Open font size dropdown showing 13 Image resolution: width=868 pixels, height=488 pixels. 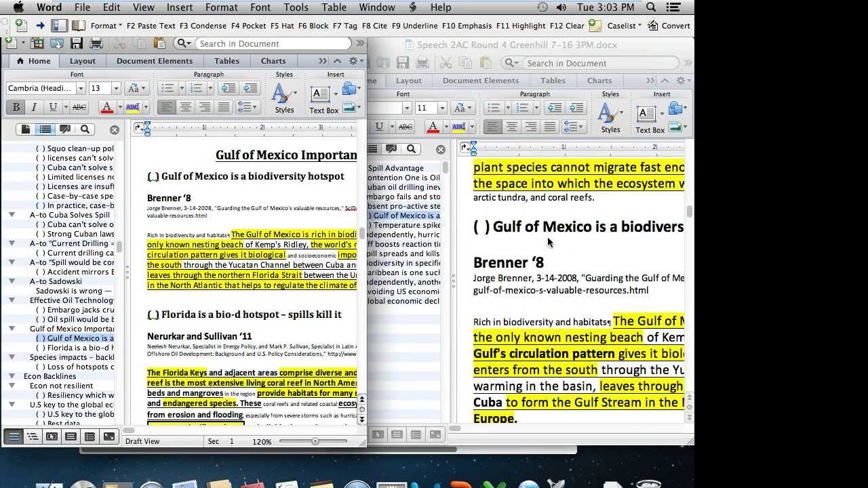tap(116, 88)
